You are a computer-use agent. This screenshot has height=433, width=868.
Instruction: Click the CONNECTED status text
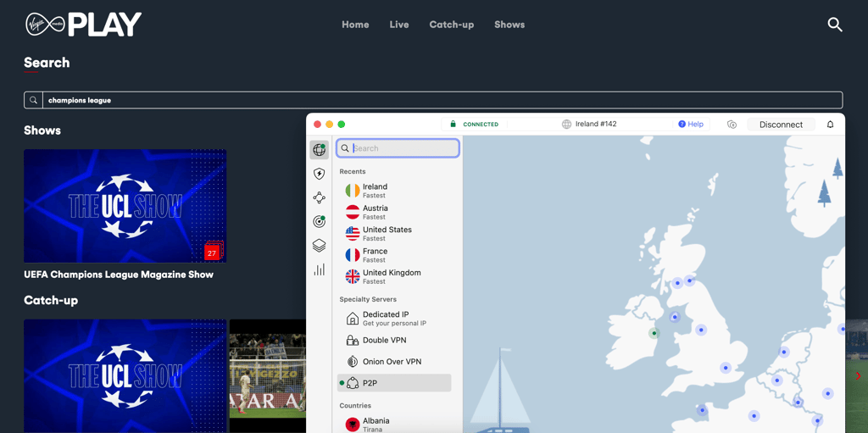click(x=481, y=125)
